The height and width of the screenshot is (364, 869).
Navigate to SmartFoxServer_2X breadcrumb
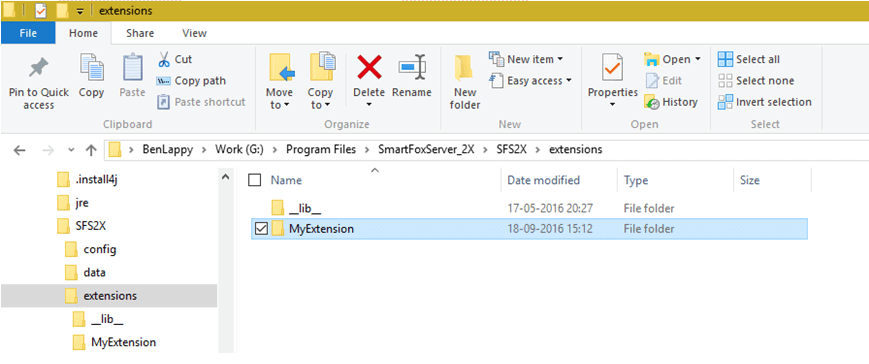[x=426, y=150]
